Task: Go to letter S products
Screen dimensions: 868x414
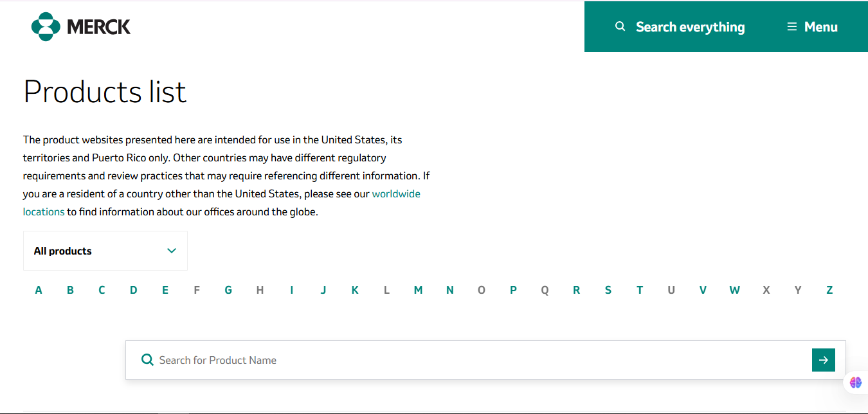Action: coord(608,290)
